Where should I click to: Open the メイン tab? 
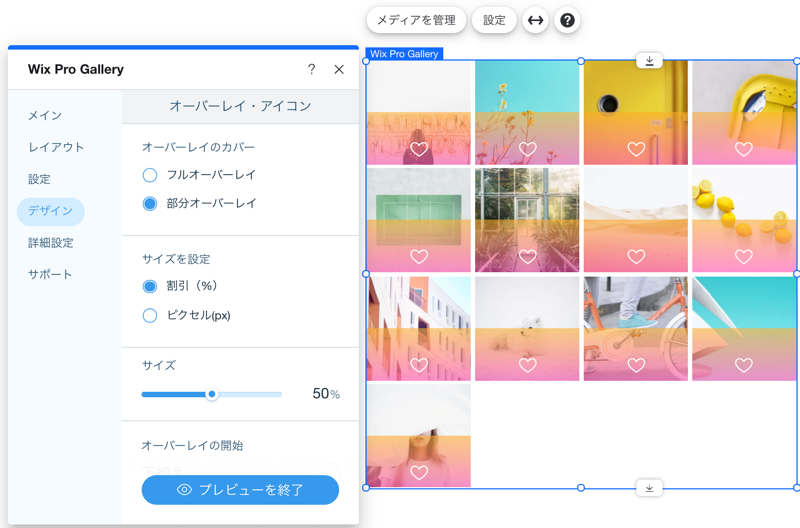[45, 115]
